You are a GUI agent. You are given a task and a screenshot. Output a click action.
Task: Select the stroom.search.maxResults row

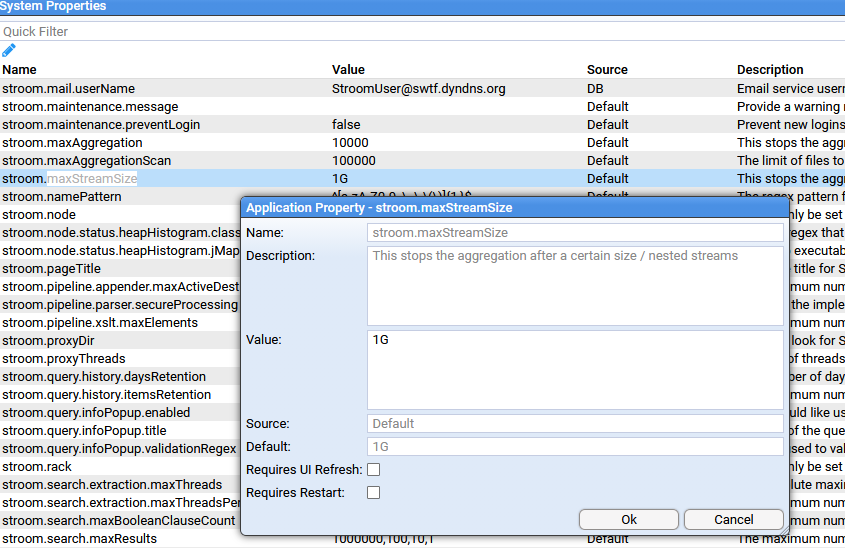[79, 539]
